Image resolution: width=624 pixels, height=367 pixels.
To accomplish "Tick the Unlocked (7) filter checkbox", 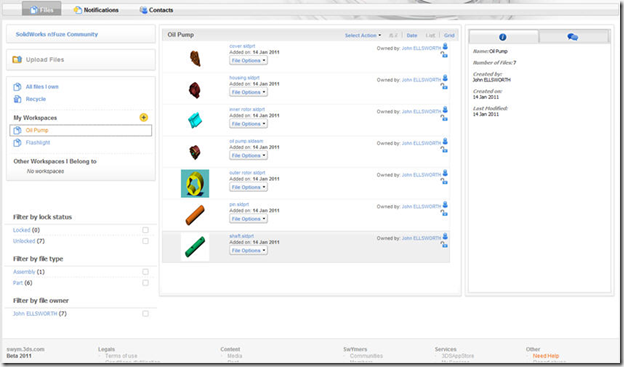I will tap(145, 241).
